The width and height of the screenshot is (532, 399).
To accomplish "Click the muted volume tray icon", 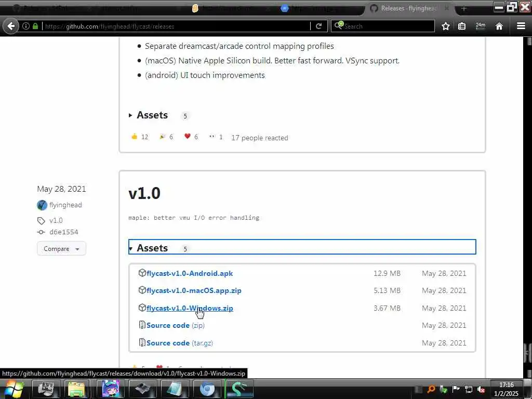I will point(481,389).
